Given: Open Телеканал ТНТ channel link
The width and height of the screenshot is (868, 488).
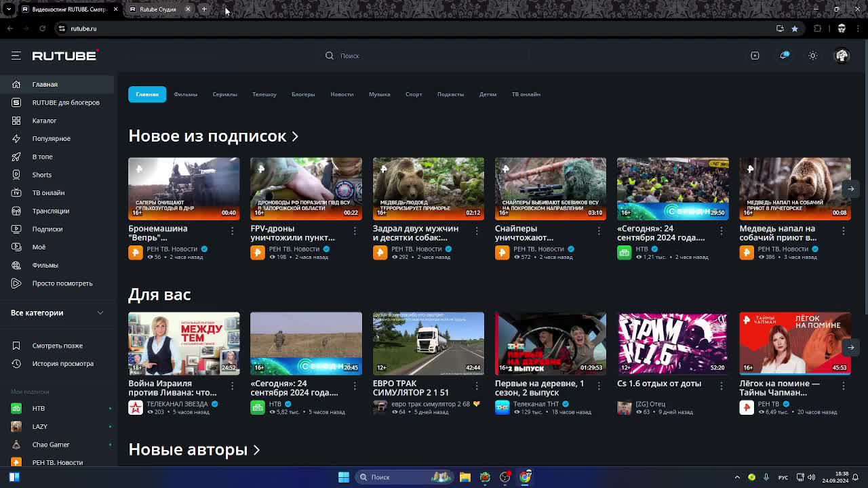Looking at the screenshot, I should 536,404.
